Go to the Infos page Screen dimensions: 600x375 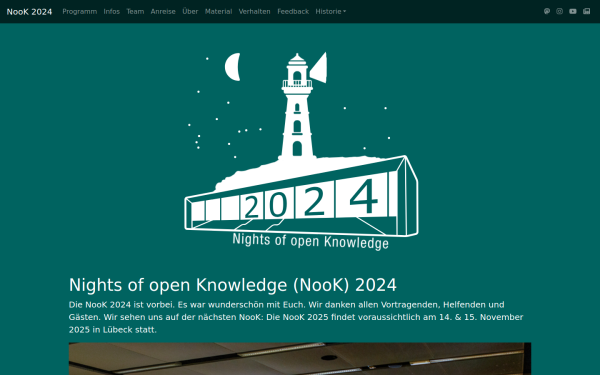112,11
